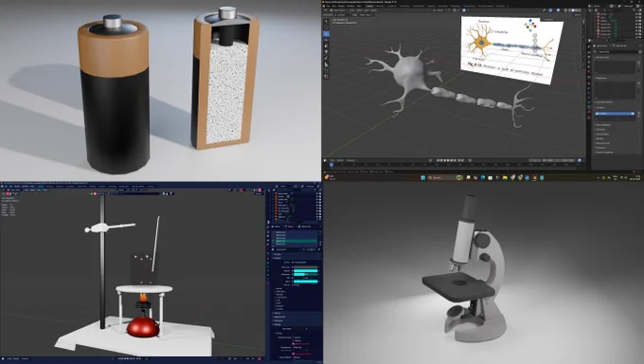Select the Rotate tool in neuron window toolbar

[326, 40]
